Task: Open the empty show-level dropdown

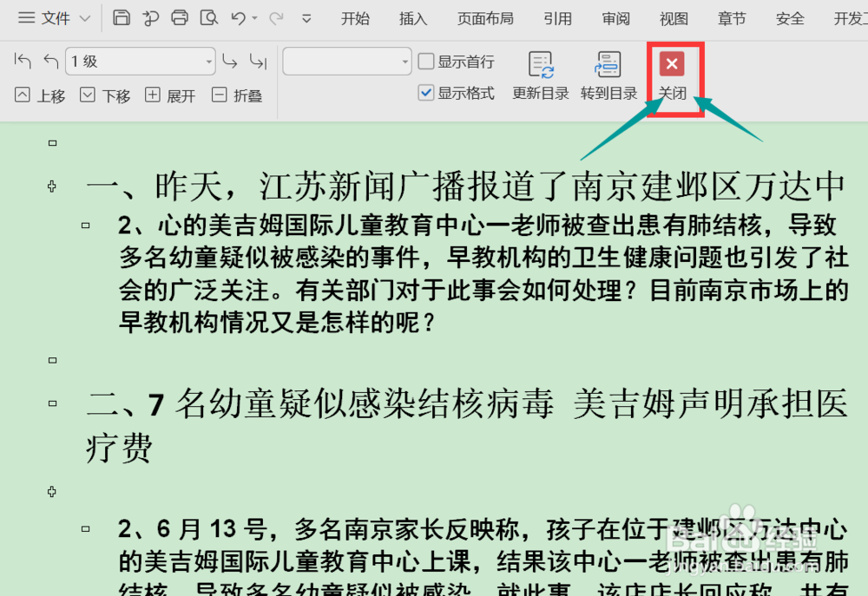Action: pyautogui.click(x=347, y=61)
